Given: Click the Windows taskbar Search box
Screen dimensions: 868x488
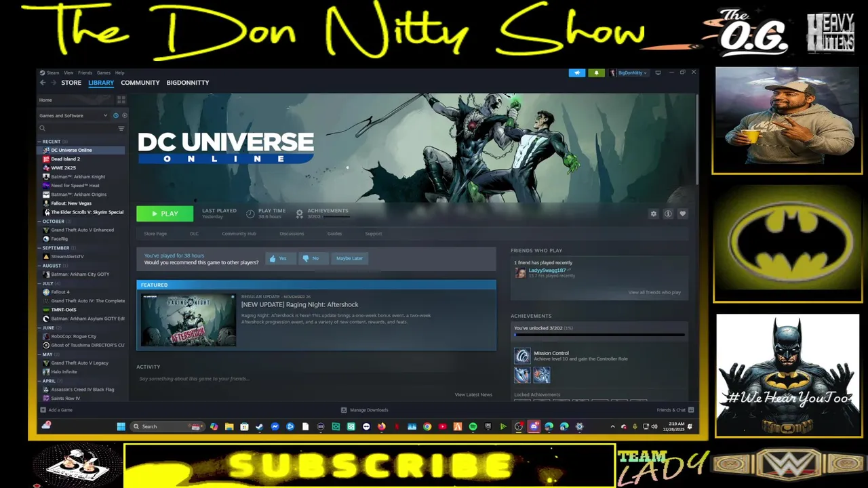Looking at the screenshot, I should pyautogui.click(x=166, y=427).
